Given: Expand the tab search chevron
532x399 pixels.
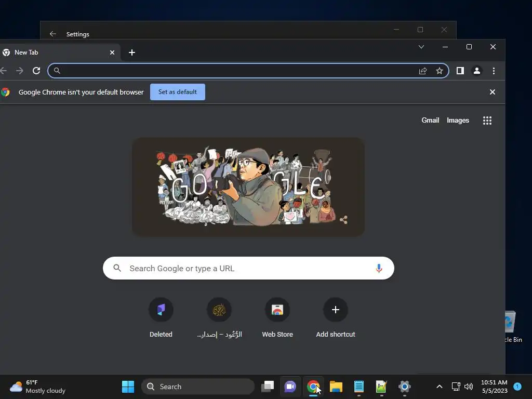Looking at the screenshot, I should [x=421, y=47].
